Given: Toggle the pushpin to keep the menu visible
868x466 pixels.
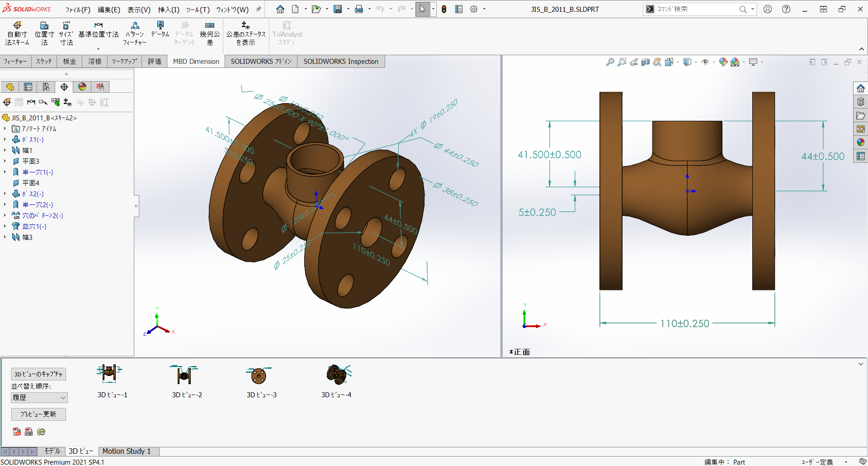Looking at the screenshot, I should 258,8.
